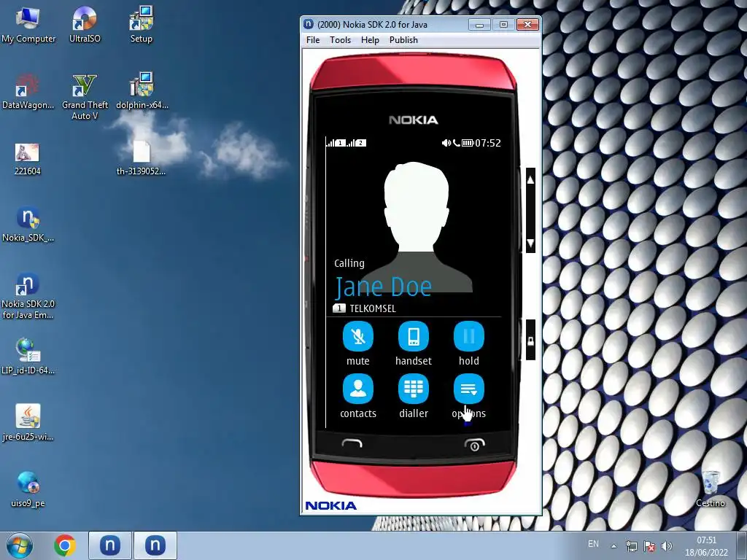Select jre-6u25 installer icon
The image size is (747, 560).
[x=28, y=423]
